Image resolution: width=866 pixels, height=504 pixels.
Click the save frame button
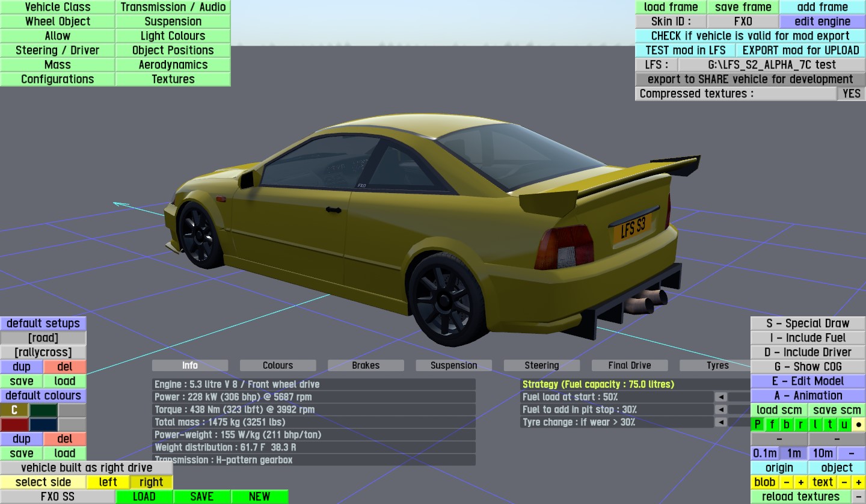[x=743, y=7]
